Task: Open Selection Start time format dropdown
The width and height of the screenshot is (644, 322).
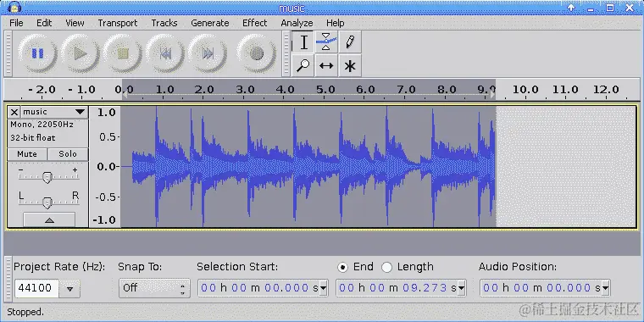Action: click(x=323, y=288)
